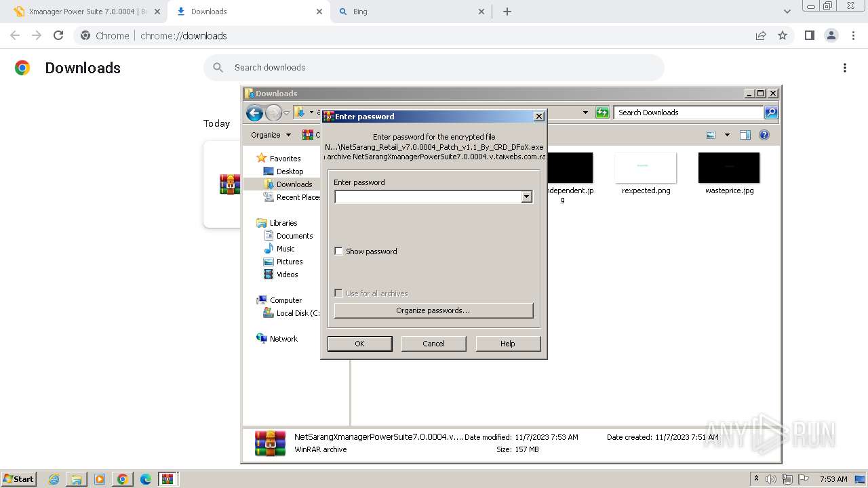Viewport: 868px width, 488px height.
Task: Go back in Chrome
Action: (15, 35)
